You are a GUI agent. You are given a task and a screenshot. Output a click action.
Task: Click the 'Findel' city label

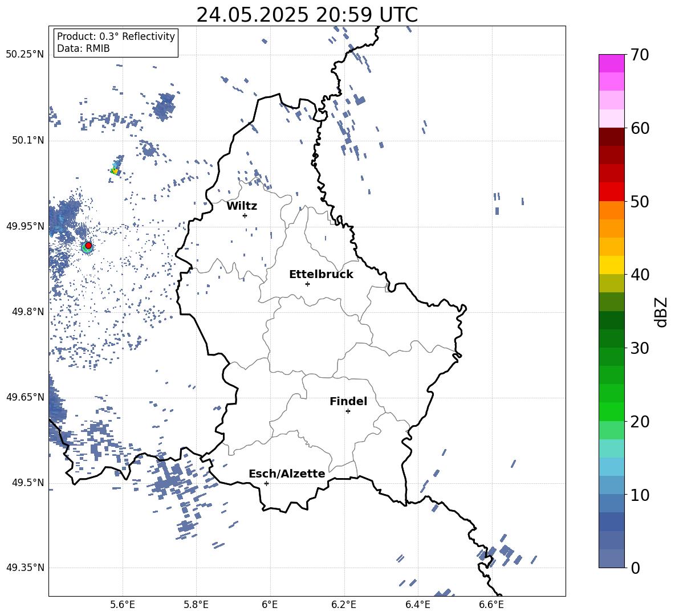coord(348,401)
